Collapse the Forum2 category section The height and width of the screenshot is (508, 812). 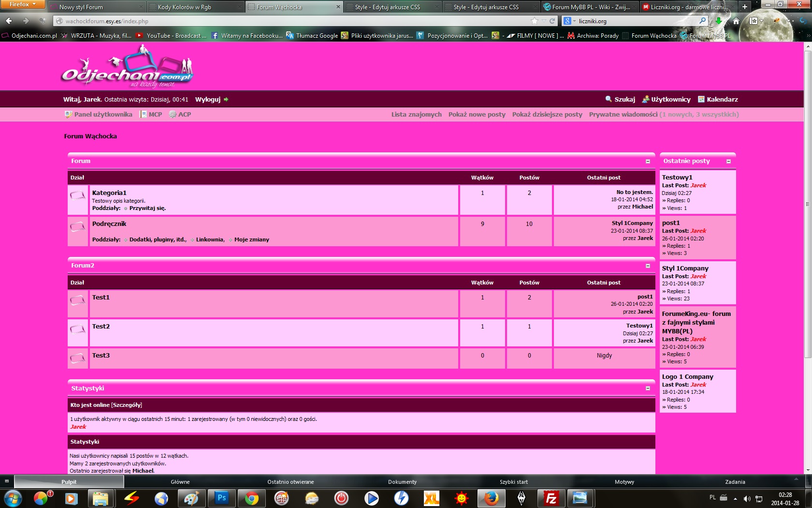648,266
